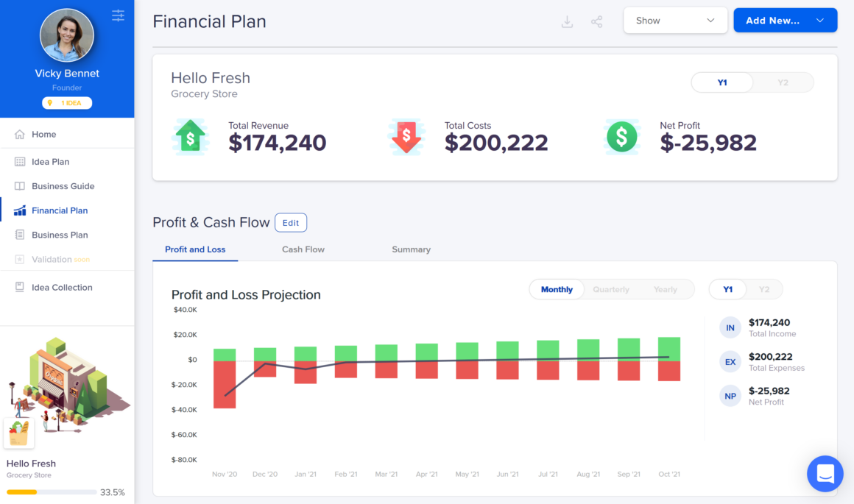854x504 pixels.
Task: Click the download icon above Financial Plan
Action: (x=567, y=21)
